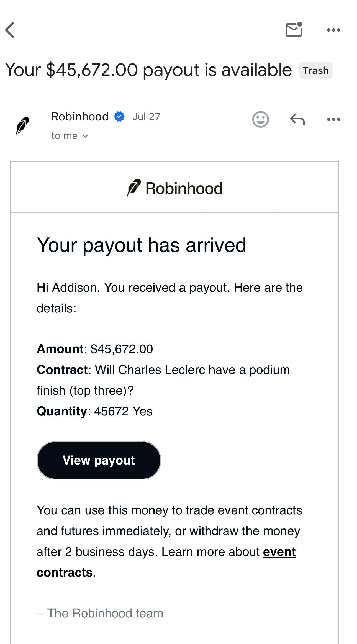Open the top overflow menu dots
The image size is (357, 644).
click(x=333, y=30)
